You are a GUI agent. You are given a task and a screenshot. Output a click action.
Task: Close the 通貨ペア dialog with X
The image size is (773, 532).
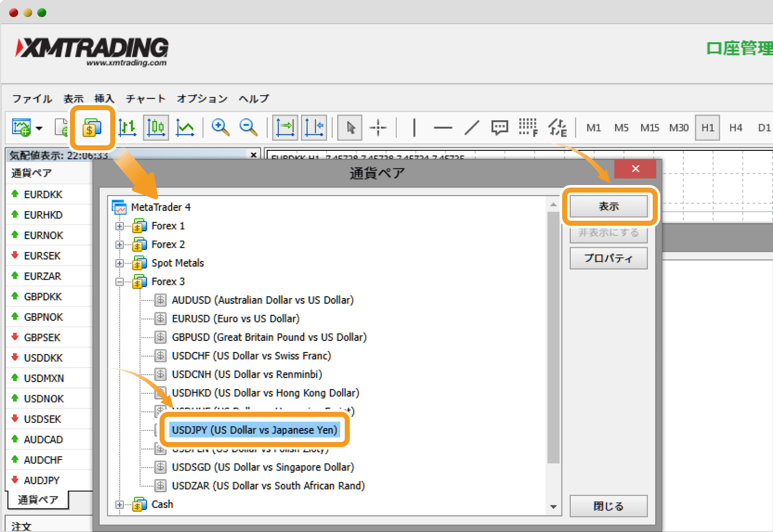(635, 169)
